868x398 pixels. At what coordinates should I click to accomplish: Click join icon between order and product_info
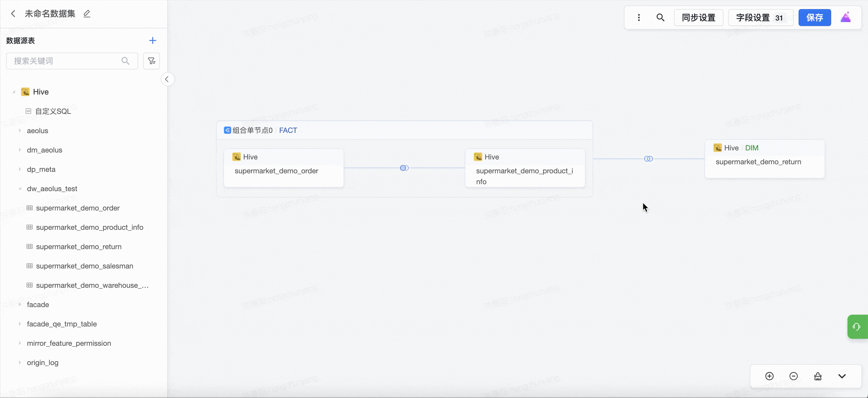click(404, 168)
